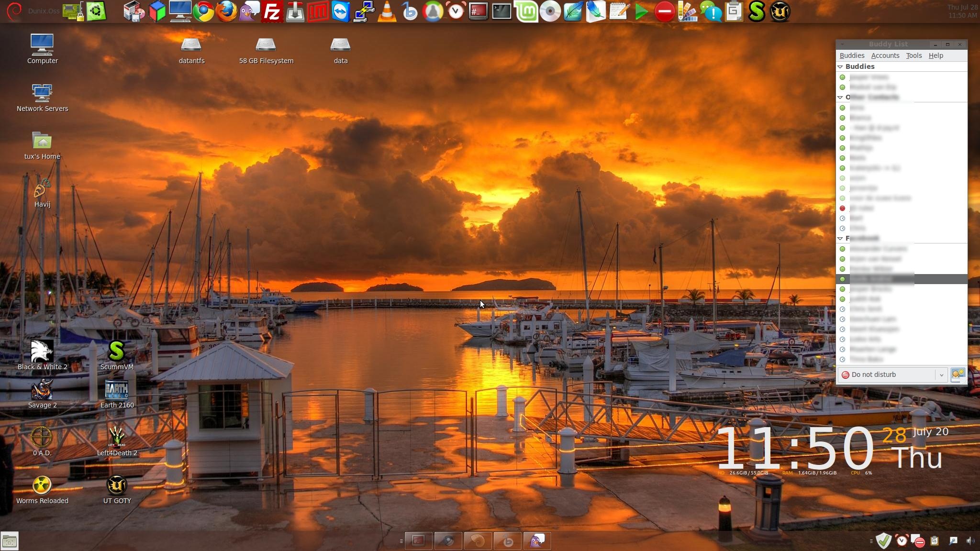Collapse the Other Contacts group
This screenshot has height=551, width=980.
coord(840,97)
